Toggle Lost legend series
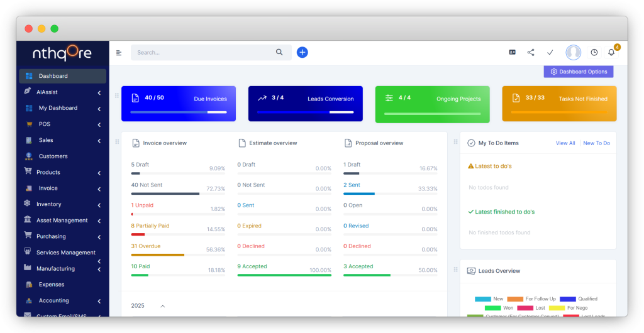This screenshot has height=333, width=644. click(531, 308)
